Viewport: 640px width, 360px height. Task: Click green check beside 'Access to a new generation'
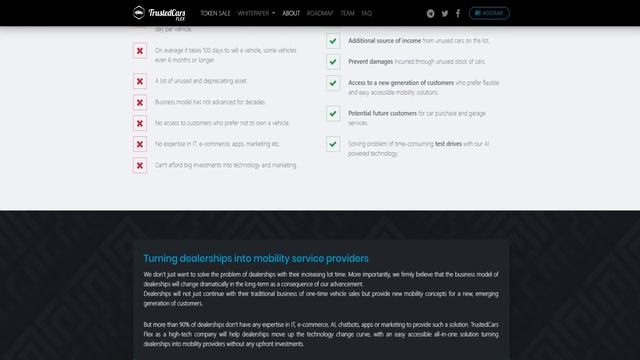coord(333,83)
